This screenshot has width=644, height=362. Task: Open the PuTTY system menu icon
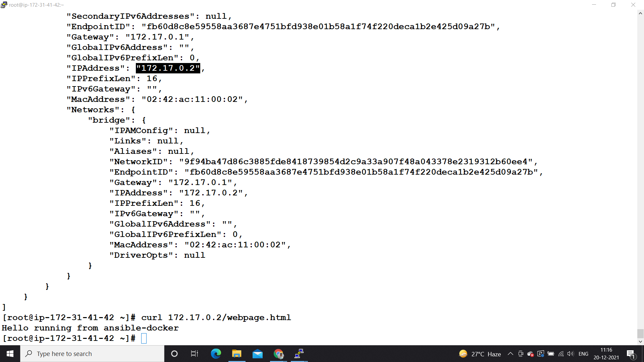click(x=4, y=5)
